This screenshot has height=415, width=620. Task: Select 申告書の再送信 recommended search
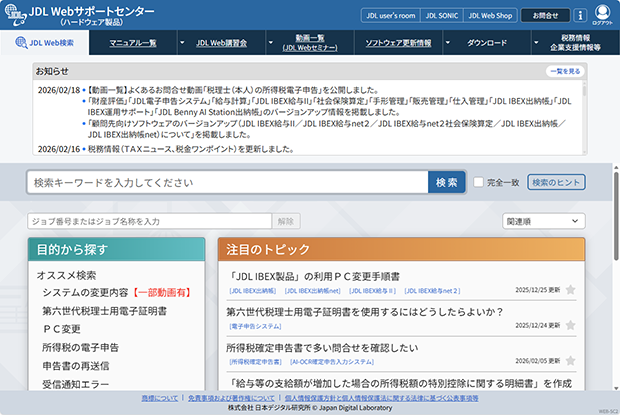coord(76,366)
